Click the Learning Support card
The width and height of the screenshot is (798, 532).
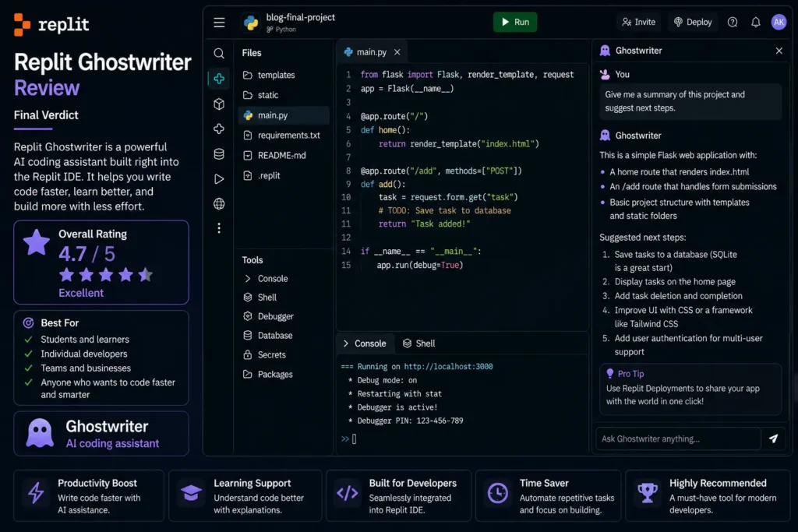pos(245,496)
